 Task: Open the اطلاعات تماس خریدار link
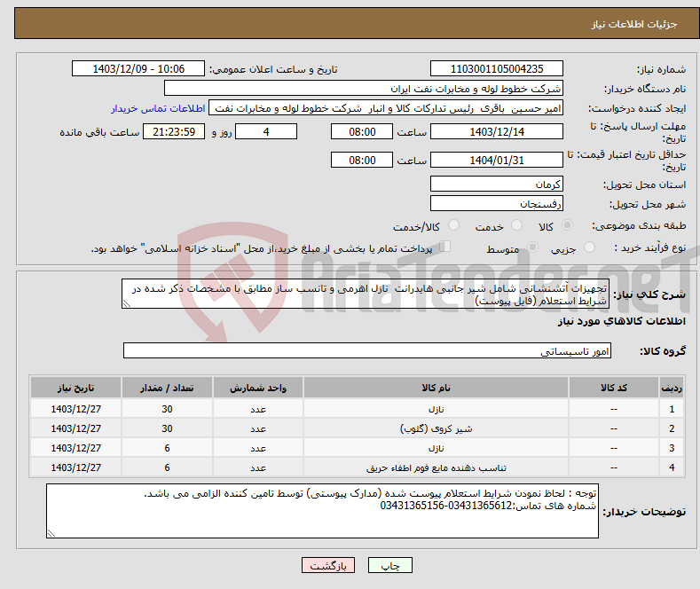[x=158, y=108]
